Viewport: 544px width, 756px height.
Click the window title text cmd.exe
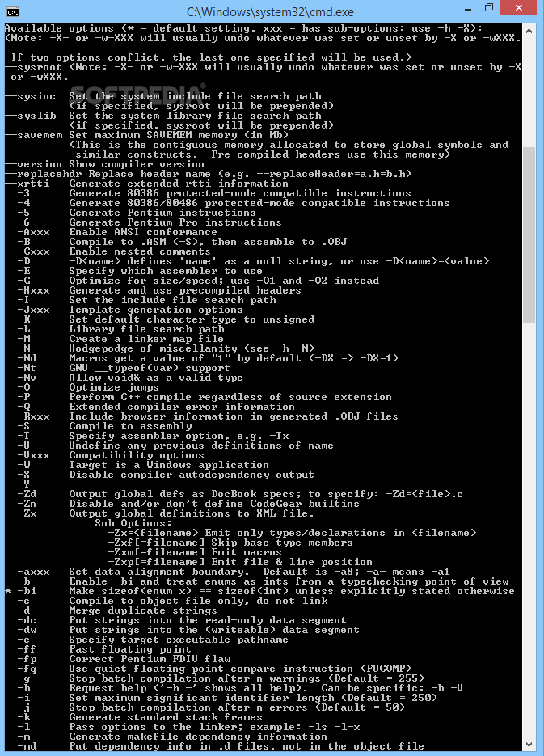pos(270,11)
